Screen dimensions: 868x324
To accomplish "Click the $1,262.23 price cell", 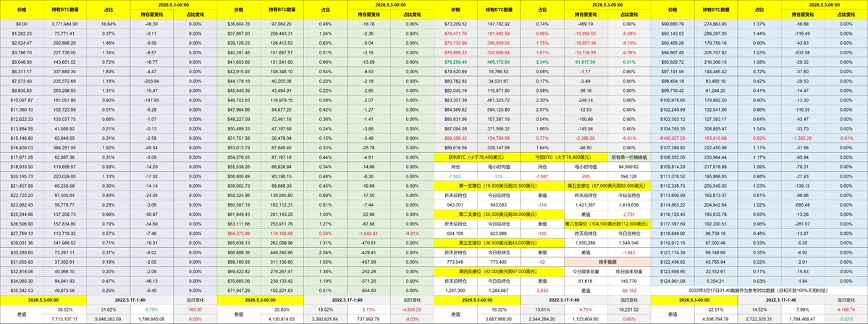I will 22,33.
